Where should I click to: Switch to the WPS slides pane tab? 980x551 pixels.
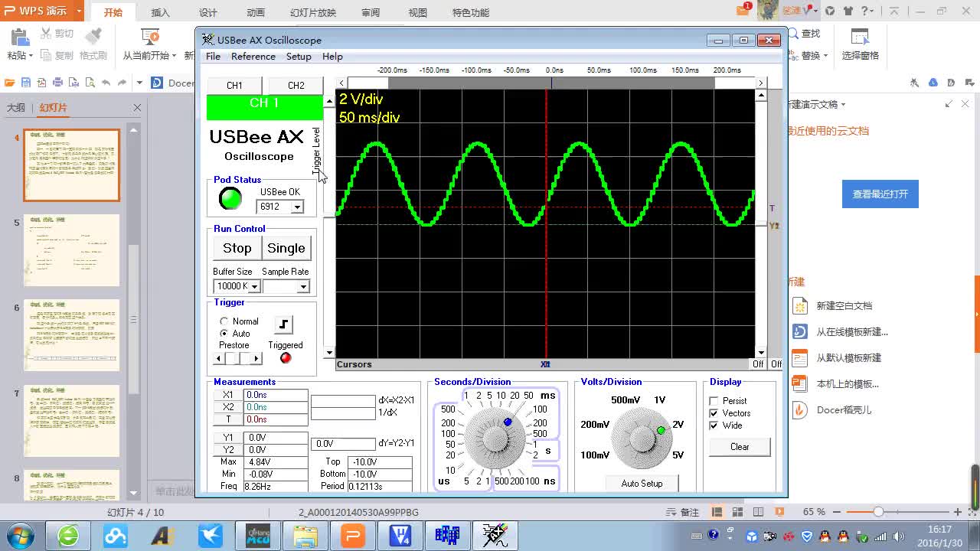(54, 108)
